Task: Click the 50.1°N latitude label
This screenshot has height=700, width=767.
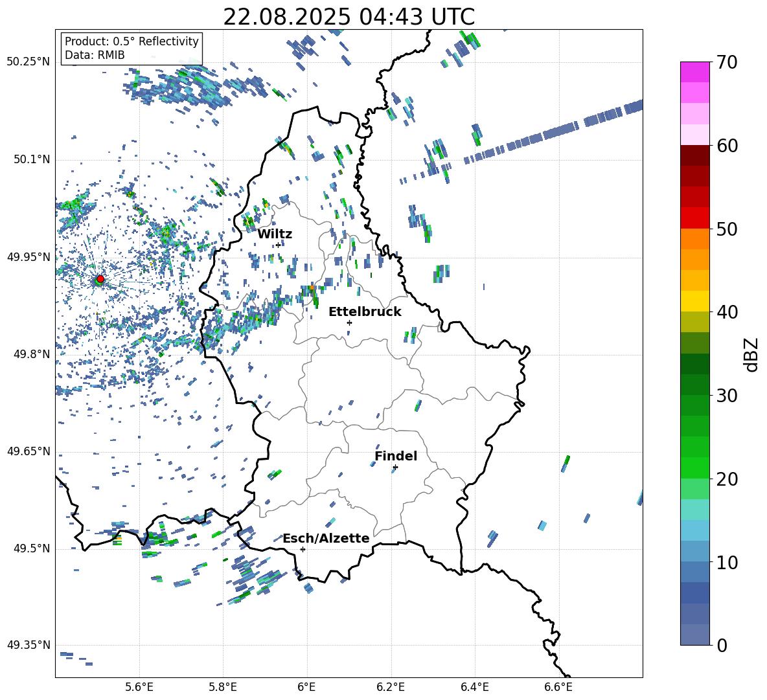Action: 31,159
